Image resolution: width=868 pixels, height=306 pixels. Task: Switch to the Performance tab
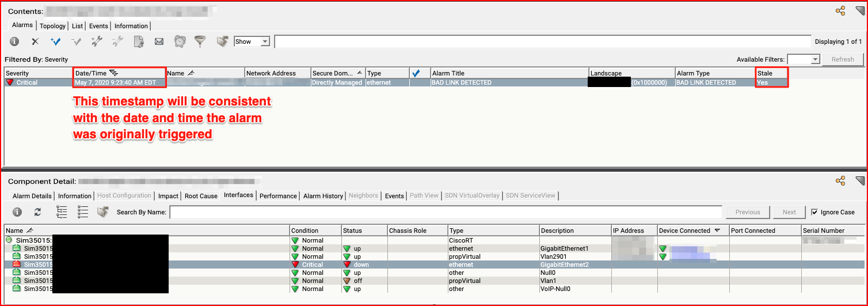[x=278, y=196]
